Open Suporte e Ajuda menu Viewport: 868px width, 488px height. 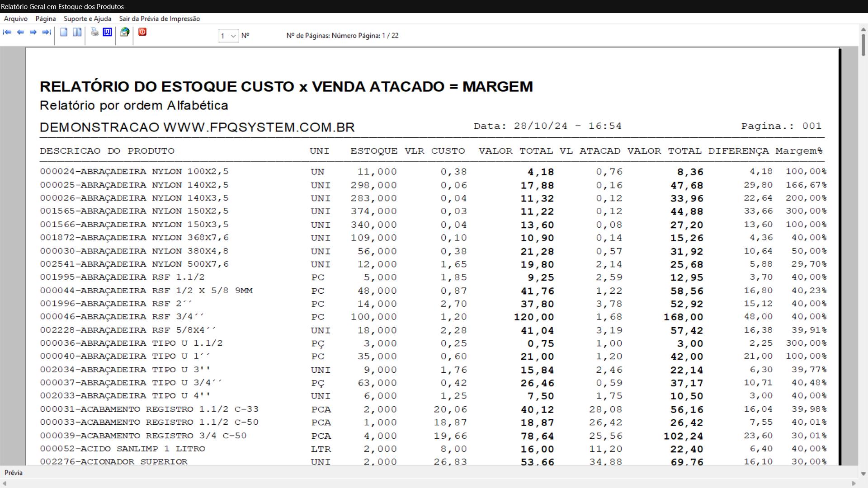pyautogui.click(x=87, y=19)
